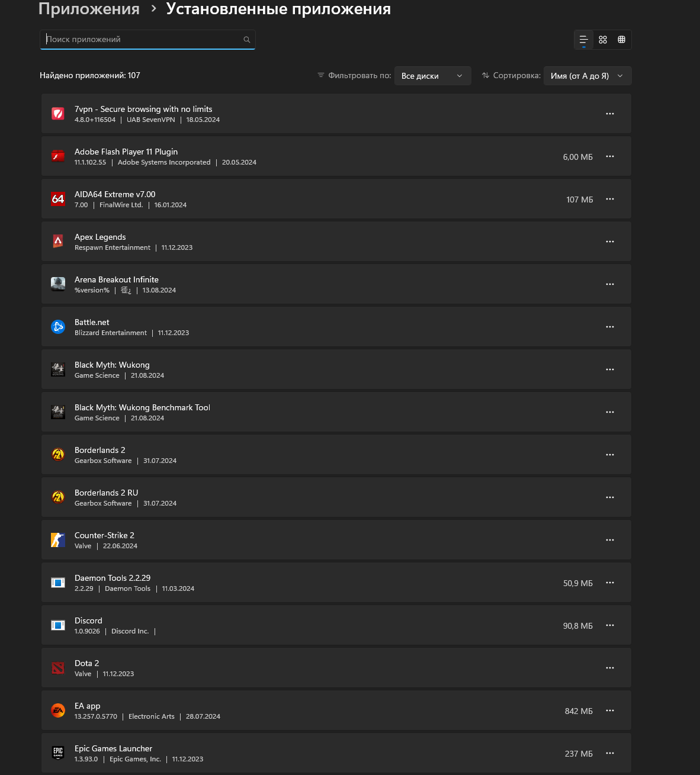Open more options for Apex Legends
This screenshot has height=775, width=700.
[x=610, y=242]
